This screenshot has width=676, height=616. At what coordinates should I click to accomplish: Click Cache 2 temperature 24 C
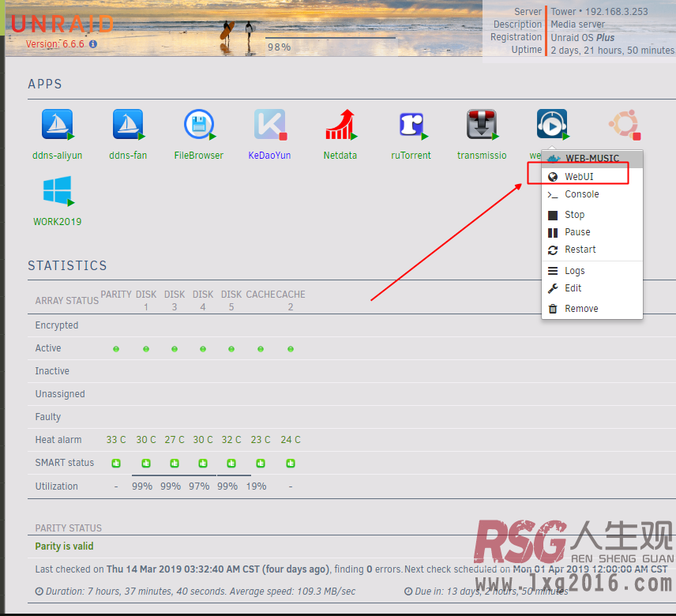click(291, 440)
